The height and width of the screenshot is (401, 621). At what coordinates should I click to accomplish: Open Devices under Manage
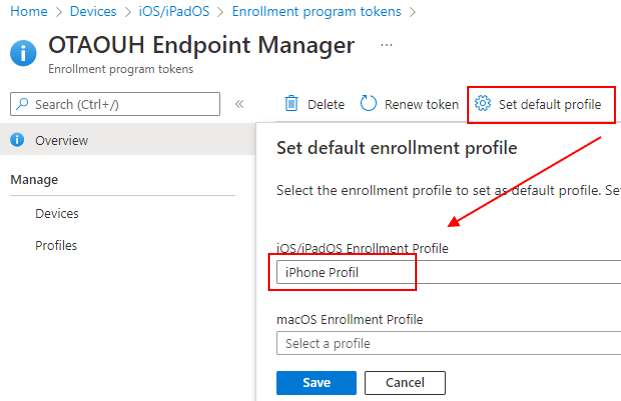click(57, 214)
